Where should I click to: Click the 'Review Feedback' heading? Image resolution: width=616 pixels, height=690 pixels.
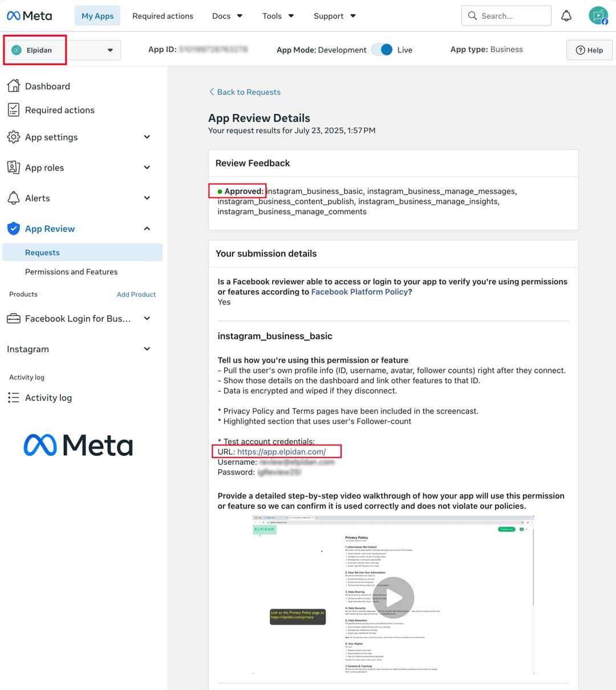(x=253, y=163)
